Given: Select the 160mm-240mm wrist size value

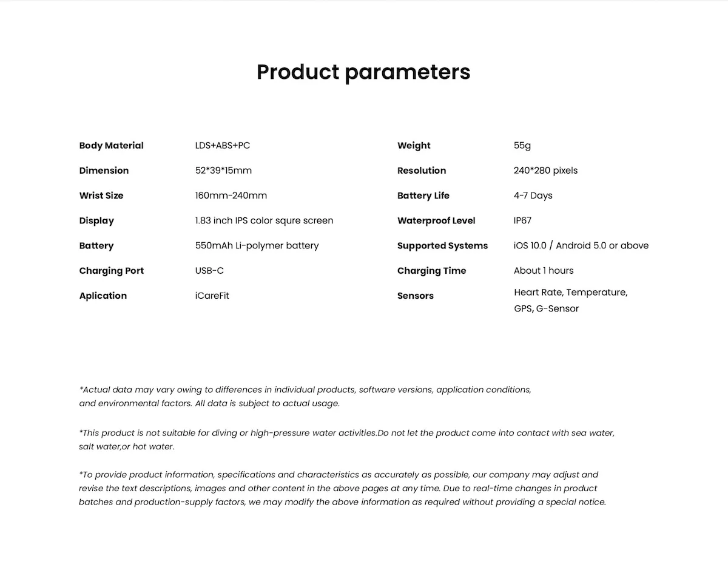Looking at the screenshot, I should click(x=231, y=195).
